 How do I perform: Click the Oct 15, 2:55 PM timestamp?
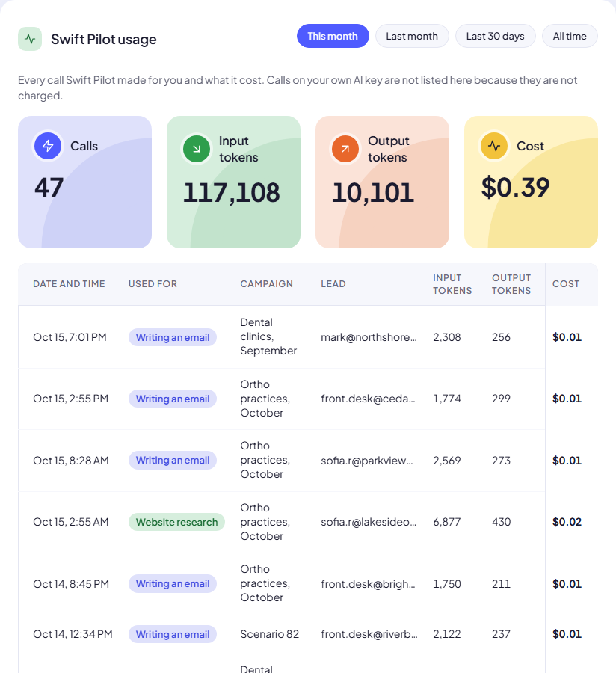pyautogui.click(x=71, y=399)
